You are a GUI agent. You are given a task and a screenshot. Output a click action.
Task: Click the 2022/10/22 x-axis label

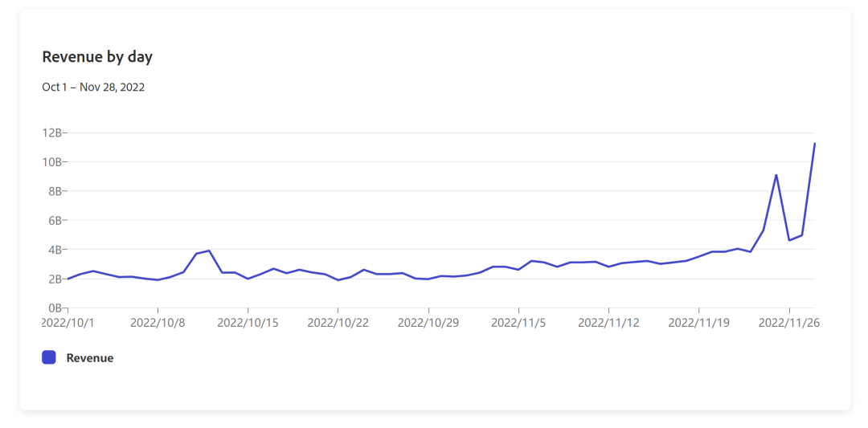[x=338, y=323]
